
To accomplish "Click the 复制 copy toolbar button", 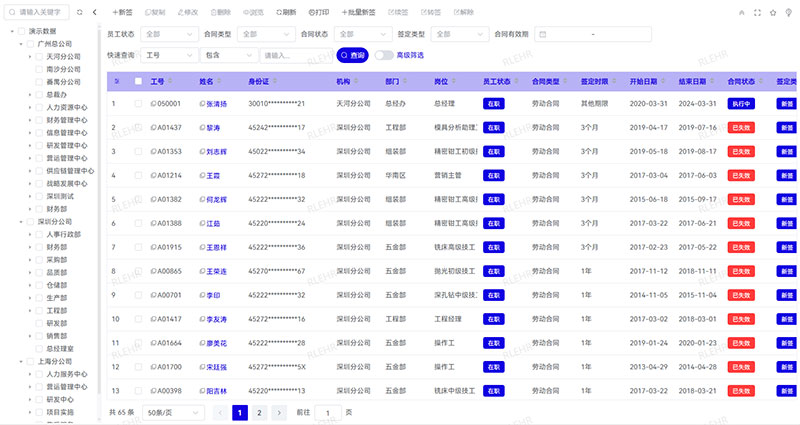I will point(155,12).
